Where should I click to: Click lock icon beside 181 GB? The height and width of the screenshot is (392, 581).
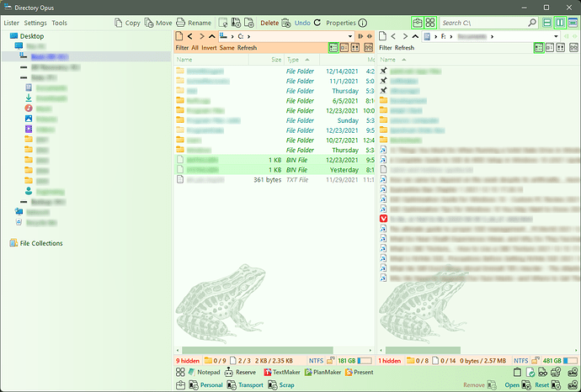(x=331, y=361)
